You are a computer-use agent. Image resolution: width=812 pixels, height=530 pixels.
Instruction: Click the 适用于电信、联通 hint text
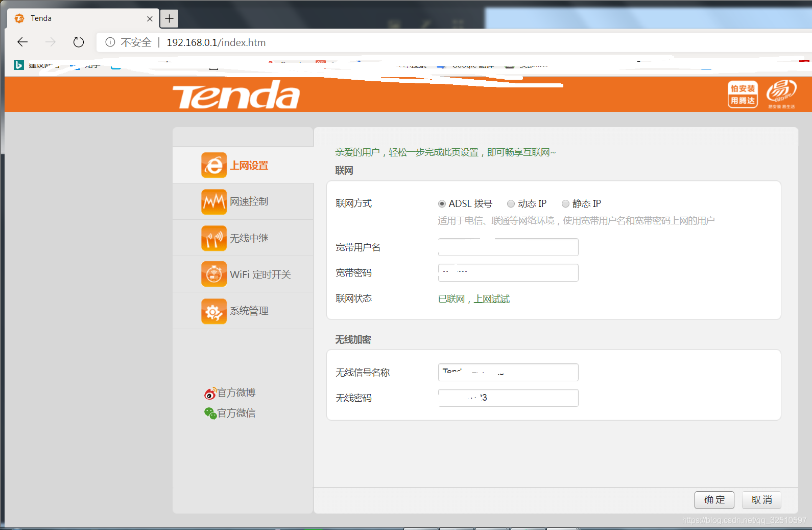pos(576,221)
